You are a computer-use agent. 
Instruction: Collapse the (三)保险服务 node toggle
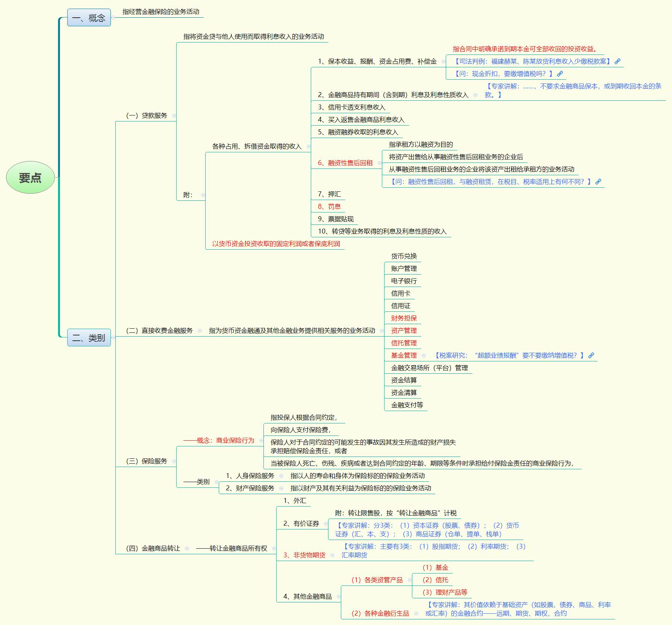174,461
